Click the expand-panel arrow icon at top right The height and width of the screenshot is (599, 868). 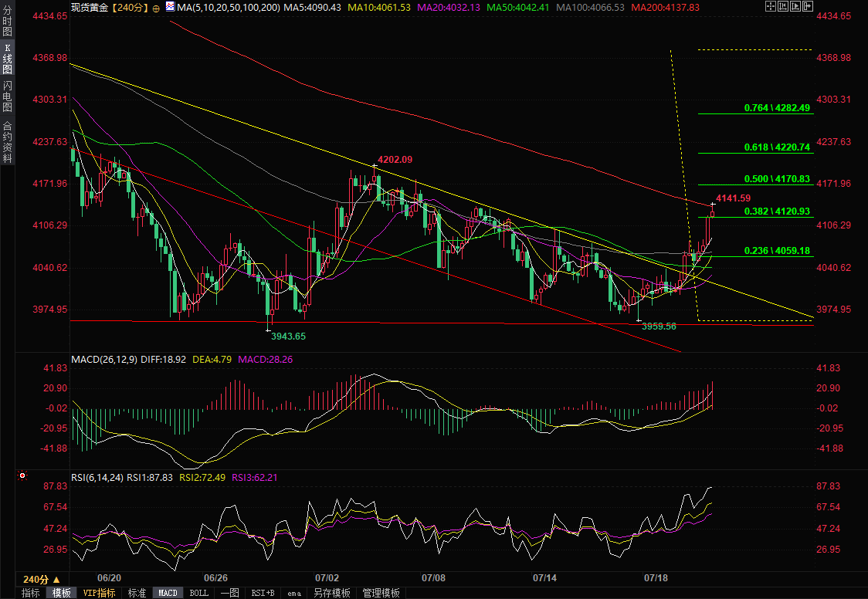808,6
